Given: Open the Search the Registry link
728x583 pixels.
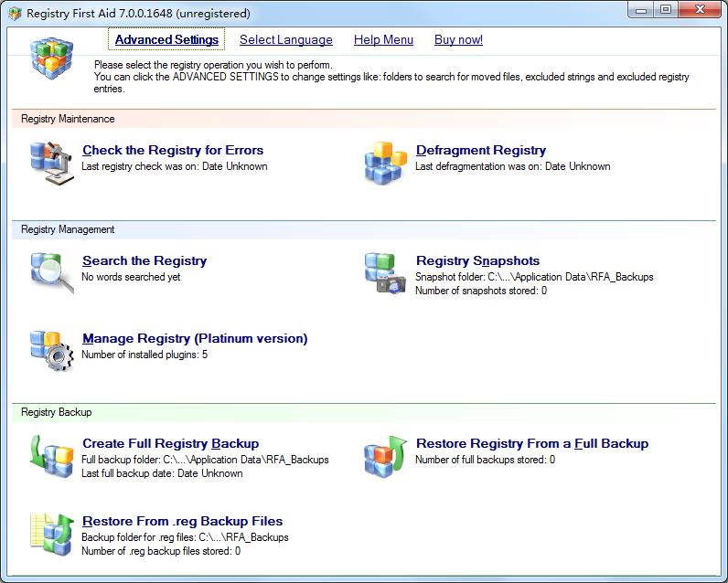Looking at the screenshot, I should 144,260.
